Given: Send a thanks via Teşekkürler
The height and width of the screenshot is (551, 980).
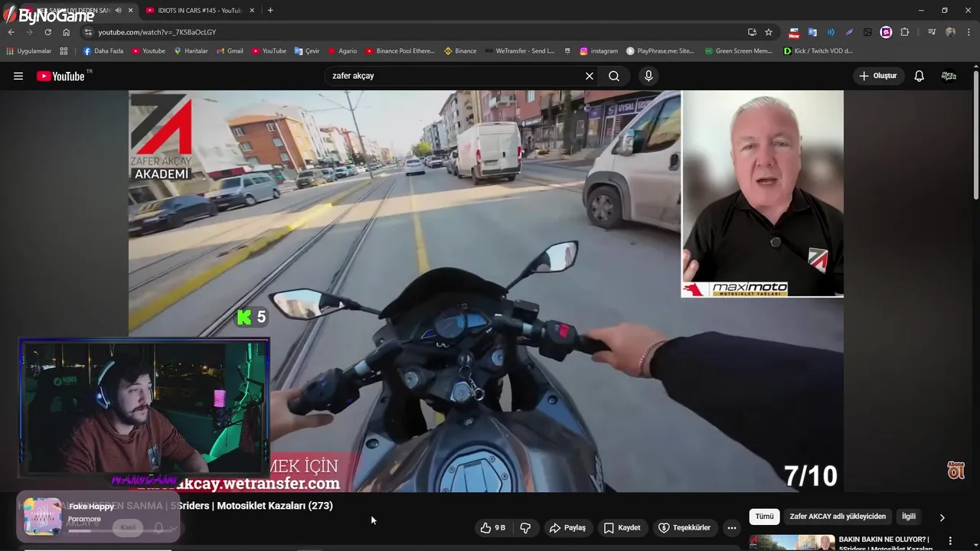Looking at the screenshot, I should click(684, 527).
